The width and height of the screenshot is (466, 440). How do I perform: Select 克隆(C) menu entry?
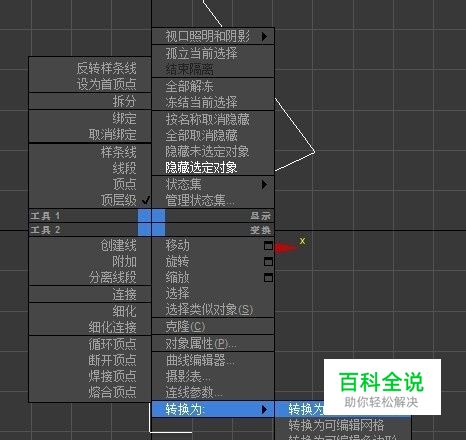coord(185,327)
